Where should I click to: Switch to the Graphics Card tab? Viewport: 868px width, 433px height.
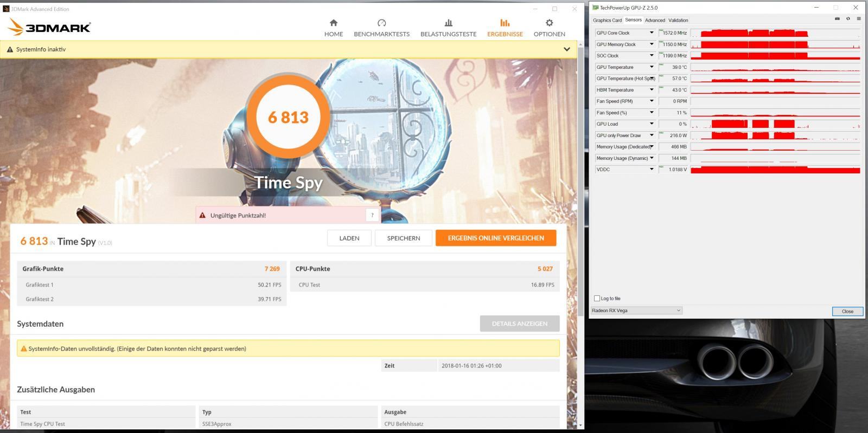(607, 20)
